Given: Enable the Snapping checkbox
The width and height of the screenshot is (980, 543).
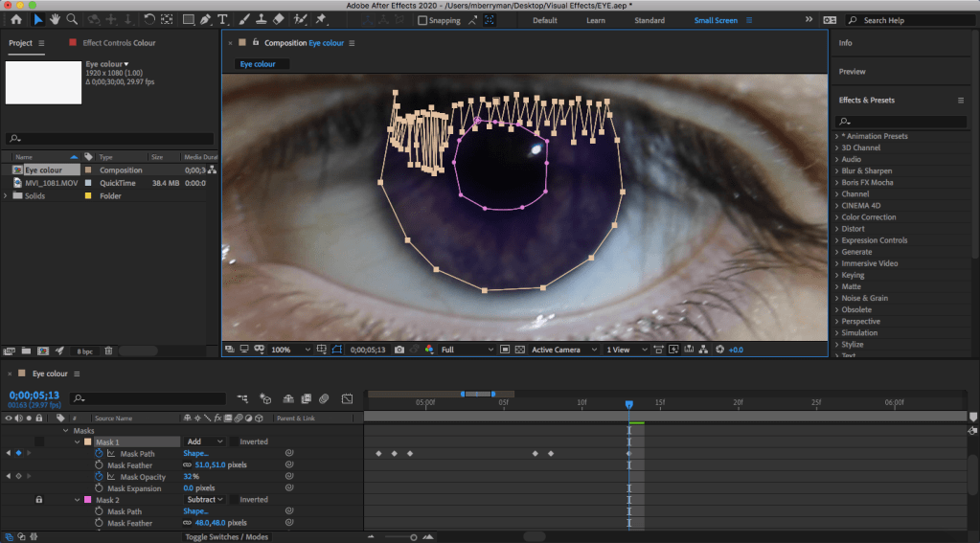Looking at the screenshot, I should [423, 20].
